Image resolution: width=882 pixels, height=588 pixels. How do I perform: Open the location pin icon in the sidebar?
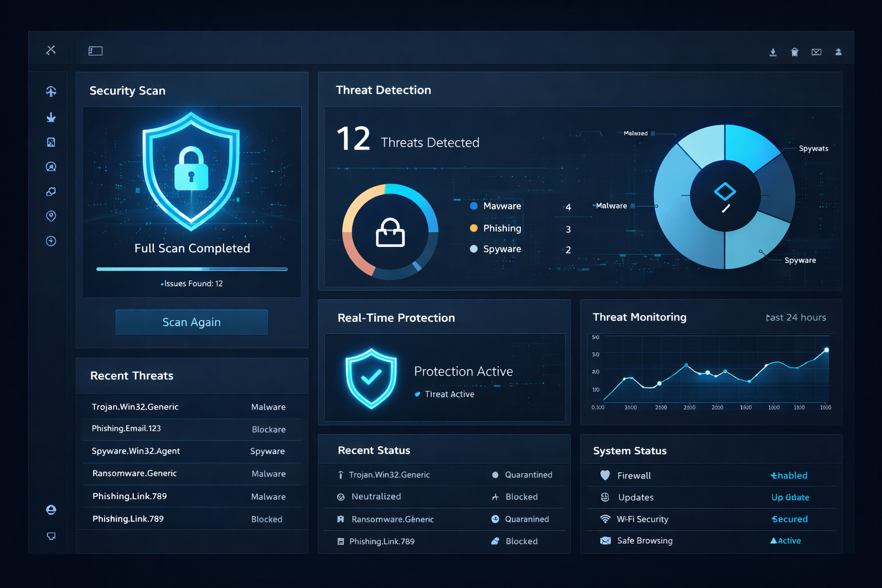[51, 216]
